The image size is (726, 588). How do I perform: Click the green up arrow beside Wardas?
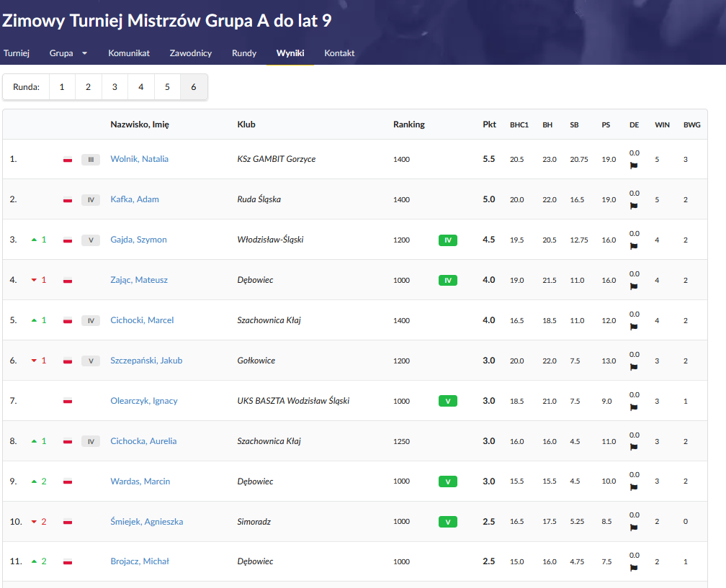click(x=34, y=481)
